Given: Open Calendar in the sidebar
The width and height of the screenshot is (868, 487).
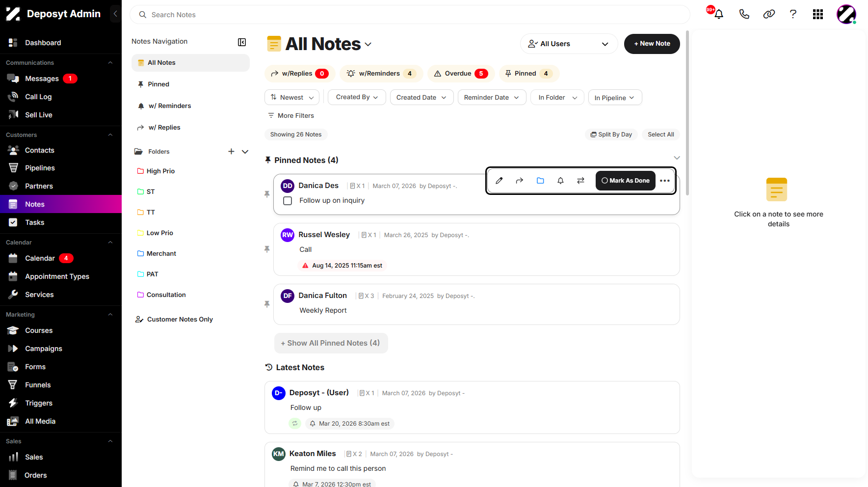Looking at the screenshot, I should pyautogui.click(x=61, y=258).
